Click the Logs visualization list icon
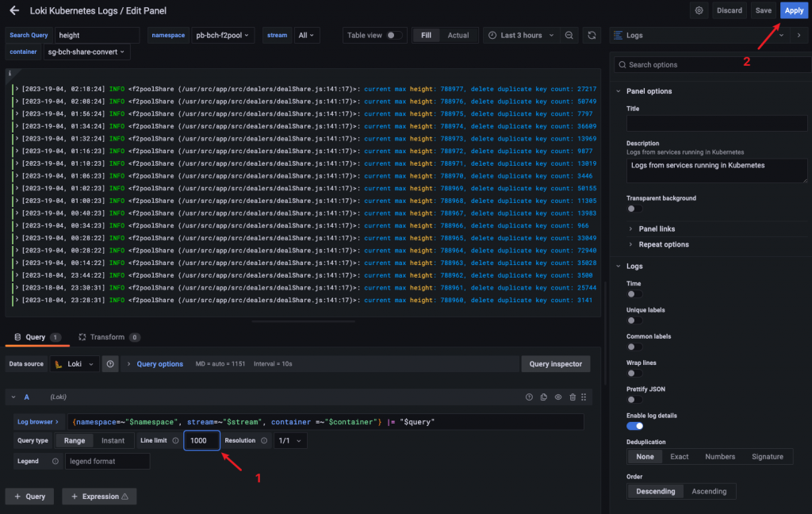This screenshot has height=514, width=812. point(618,35)
